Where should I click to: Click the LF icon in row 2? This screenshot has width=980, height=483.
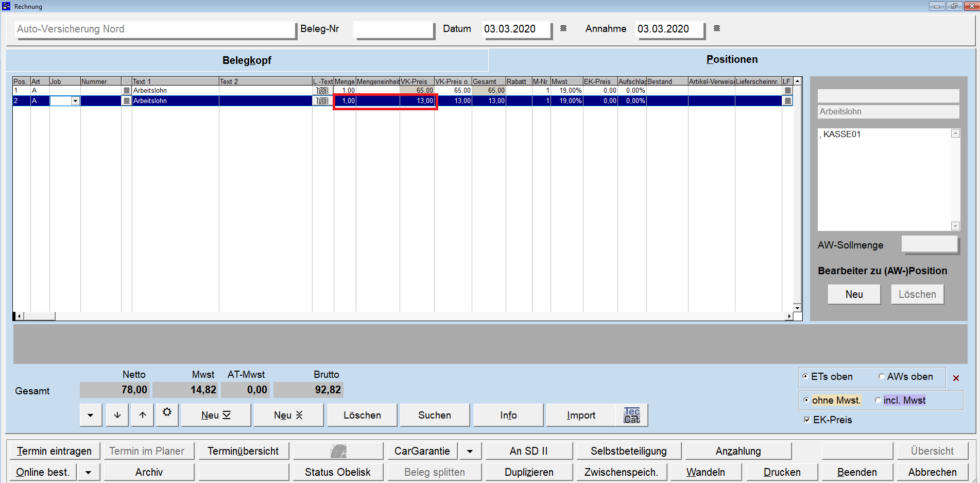[787, 101]
